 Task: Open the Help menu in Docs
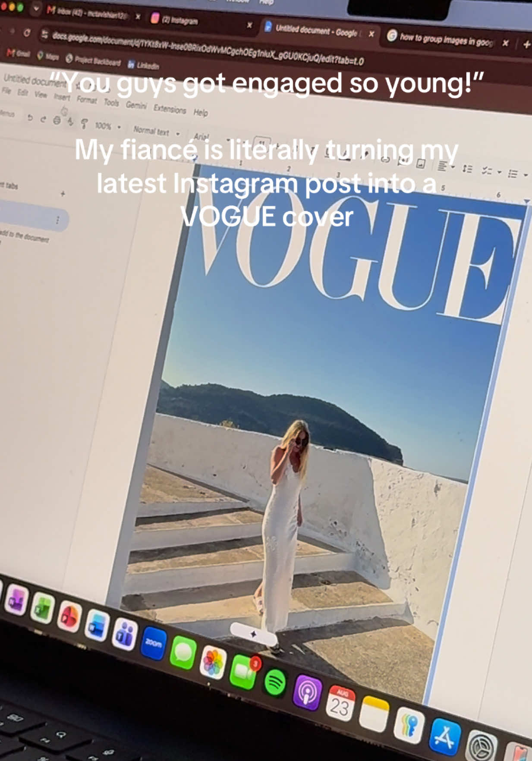click(x=201, y=113)
